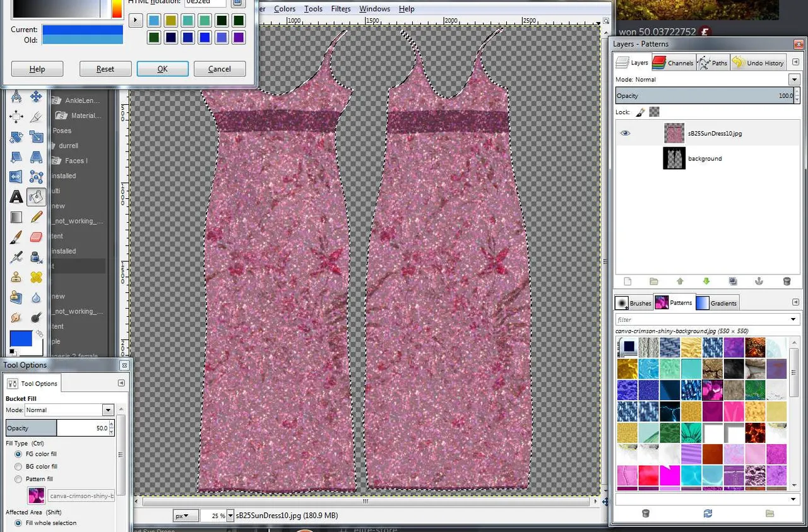Image resolution: width=808 pixels, height=532 pixels.
Task: Duplicate layer using the duplicate icon
Action: [x=733, y=281]
